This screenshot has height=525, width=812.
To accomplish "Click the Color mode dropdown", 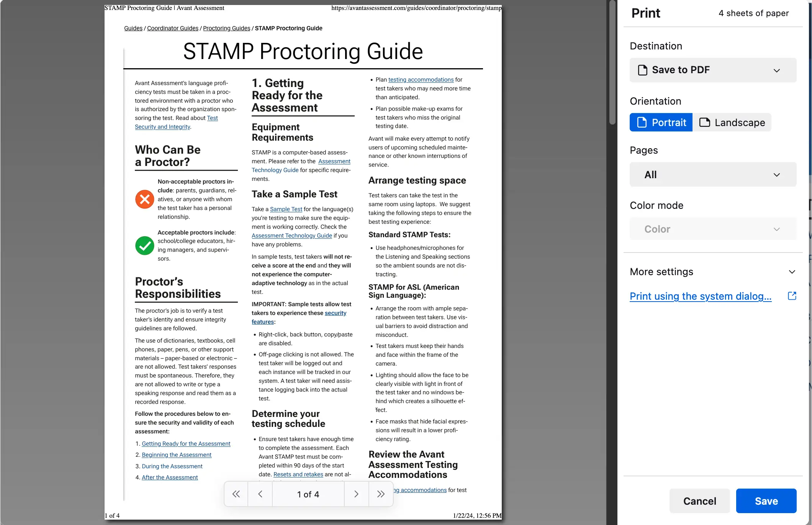I will coord(712,229).
